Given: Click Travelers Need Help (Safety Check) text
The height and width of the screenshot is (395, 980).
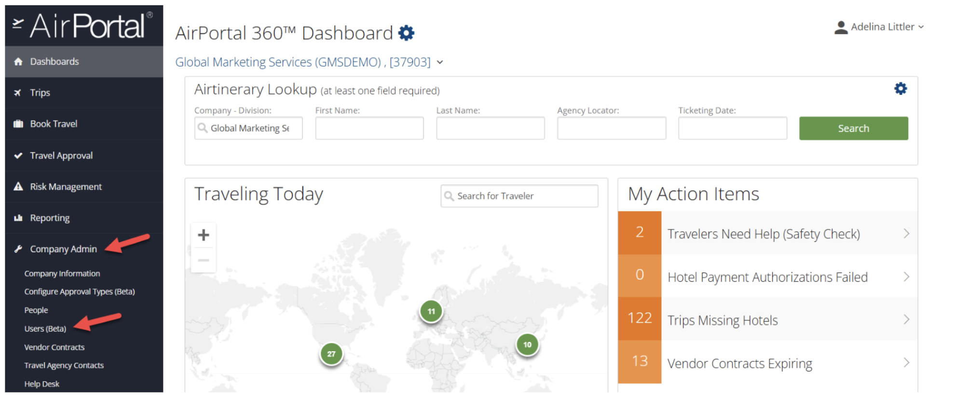Looking at the screenshot, I should click(x=763, y=234).
